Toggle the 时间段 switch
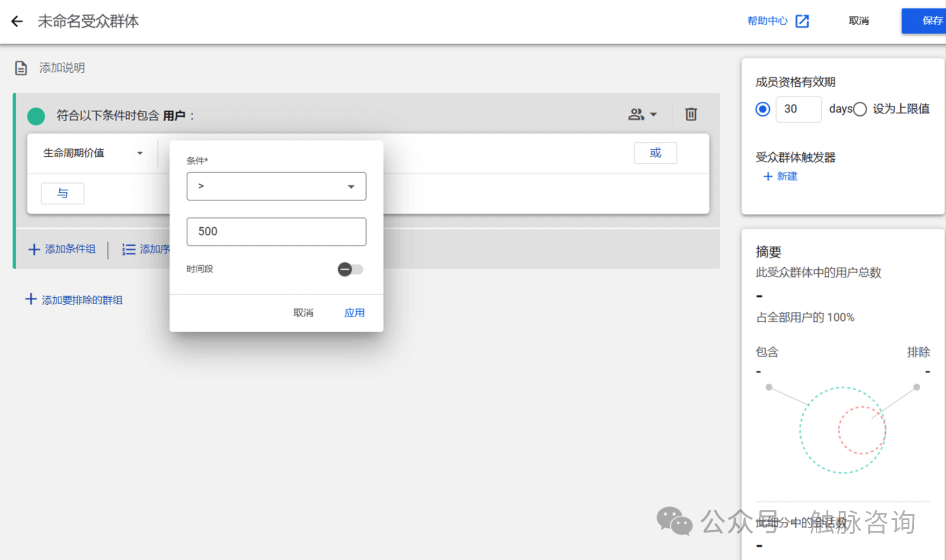This screenshot has width=946, height=560. pos(350,269)
